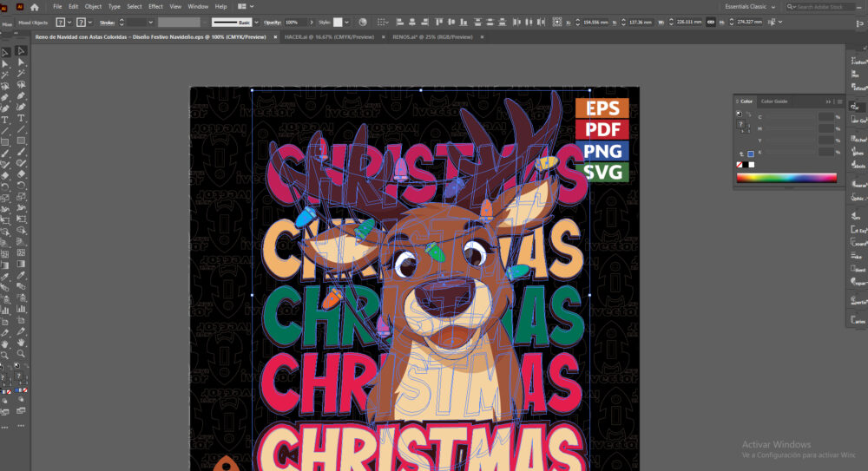Viewport: 868px width, 471px height.
Task: Click Horizontal Distribute Center icon
Action: (x=529, y=23)
